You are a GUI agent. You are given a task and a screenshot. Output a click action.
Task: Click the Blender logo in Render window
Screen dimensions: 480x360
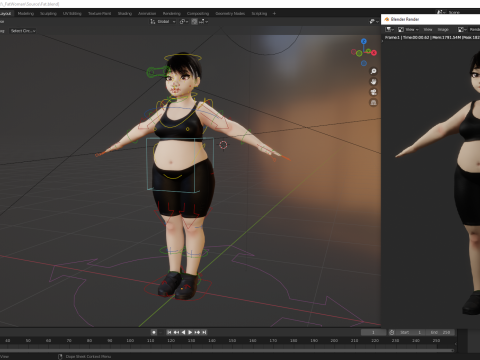[x=387, y=19]
